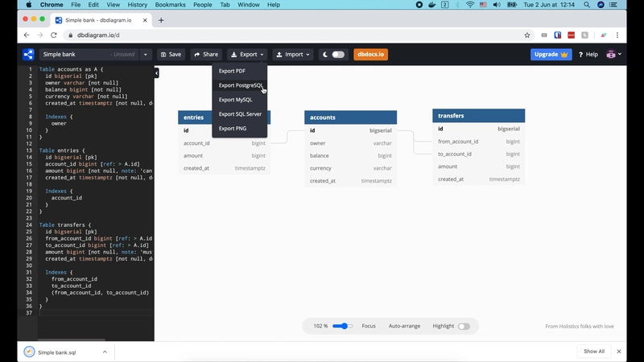
Task: Toggle the Highlight switch
Action: (x=464, y=327)
